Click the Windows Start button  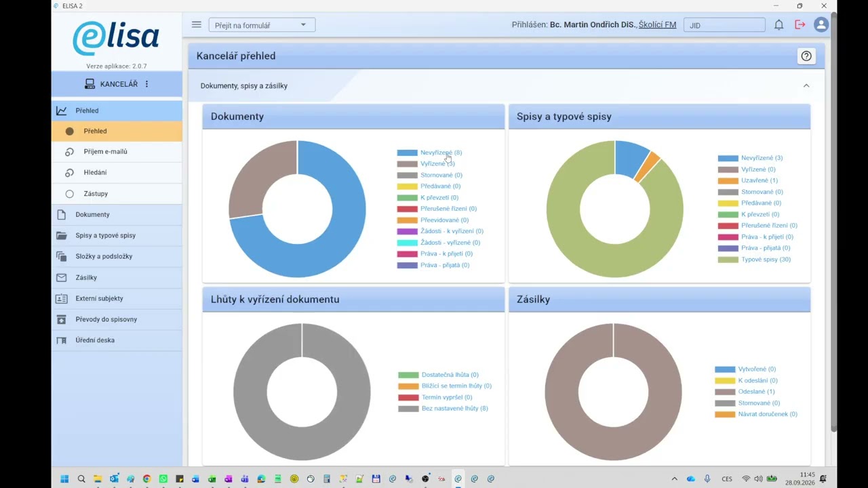tap(64, 479)
